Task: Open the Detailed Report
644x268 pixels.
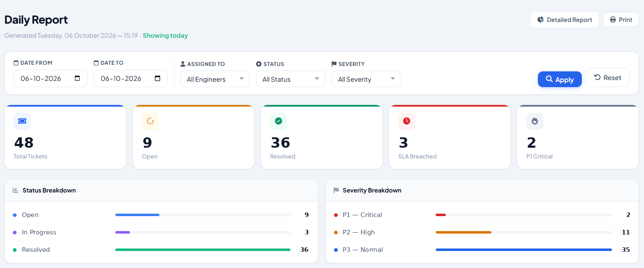Action: (x=564, y=19)
